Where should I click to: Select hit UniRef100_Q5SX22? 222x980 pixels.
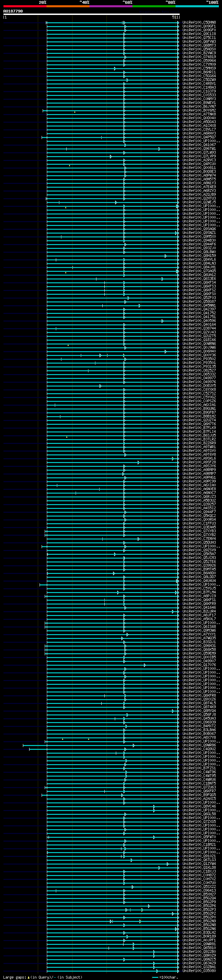(x=199, y=886)
